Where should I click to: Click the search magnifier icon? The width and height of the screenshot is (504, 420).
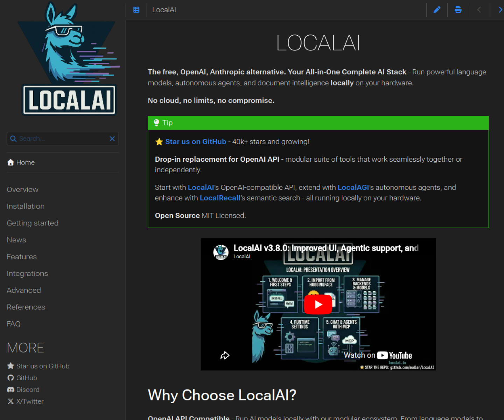(13, 139)
